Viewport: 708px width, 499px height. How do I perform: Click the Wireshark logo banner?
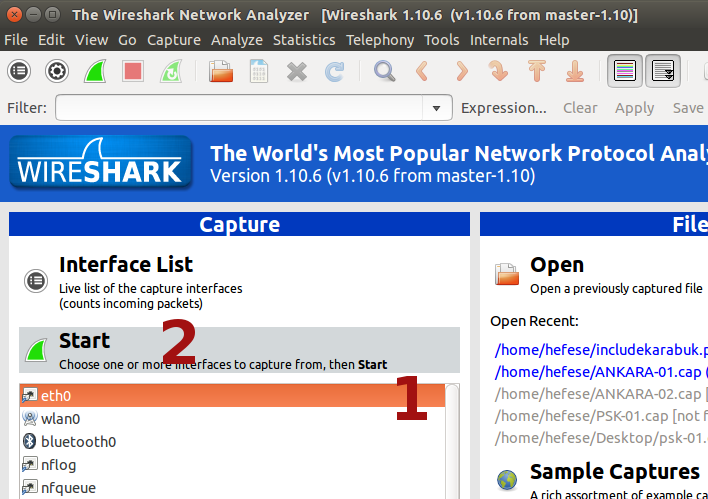pos(101,163)
